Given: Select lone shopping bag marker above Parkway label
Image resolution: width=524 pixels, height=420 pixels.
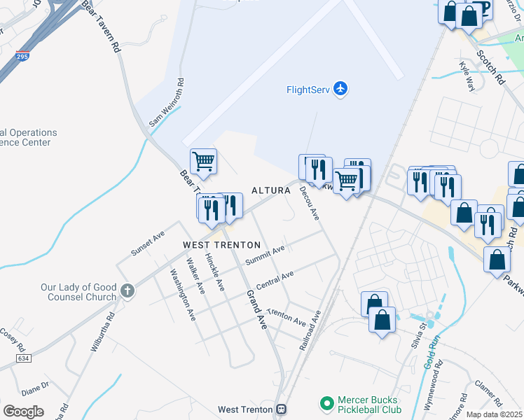Looking at the screenshot, I should click(x=497, y=262).
